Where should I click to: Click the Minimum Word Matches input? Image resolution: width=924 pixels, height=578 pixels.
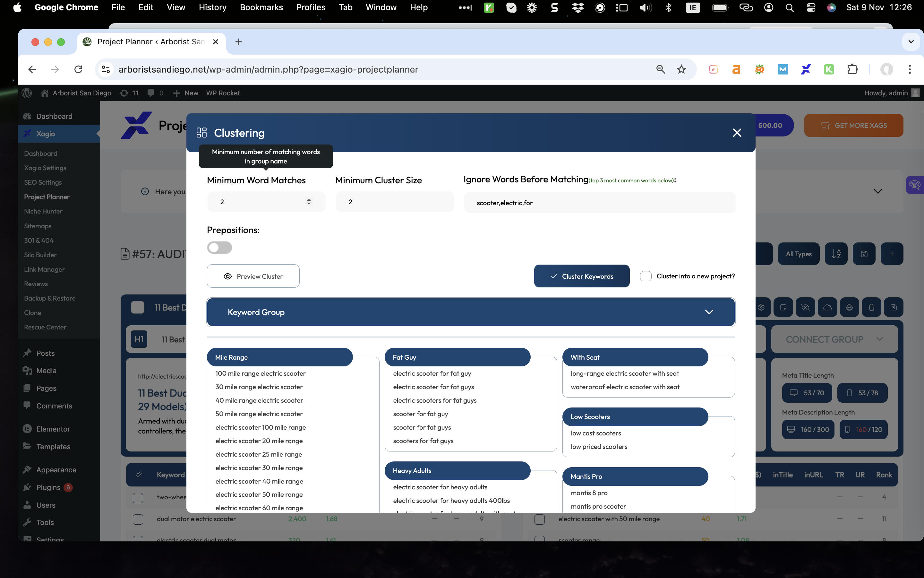pyautogui.click(x=266, y=202)
